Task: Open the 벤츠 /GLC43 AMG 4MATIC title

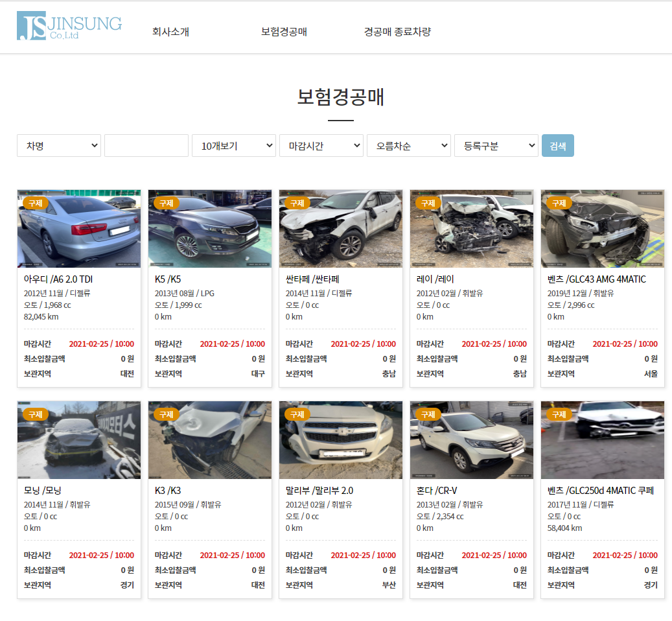Action: 597,279
